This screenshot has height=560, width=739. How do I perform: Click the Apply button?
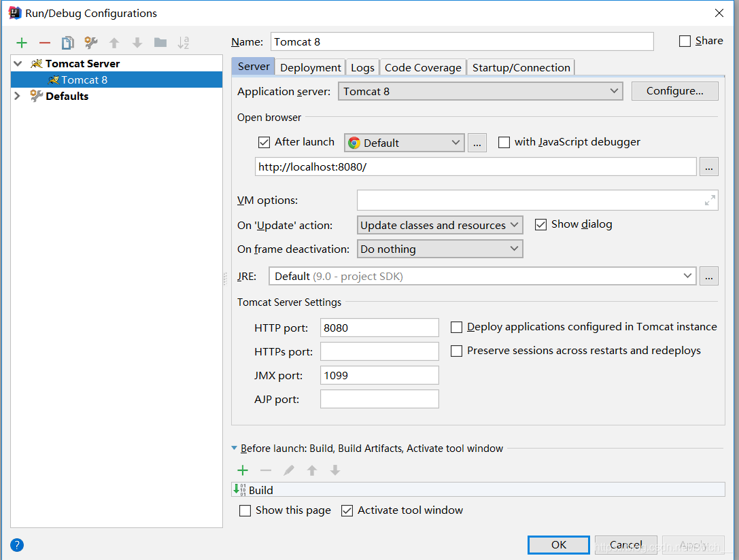(693, 545)
